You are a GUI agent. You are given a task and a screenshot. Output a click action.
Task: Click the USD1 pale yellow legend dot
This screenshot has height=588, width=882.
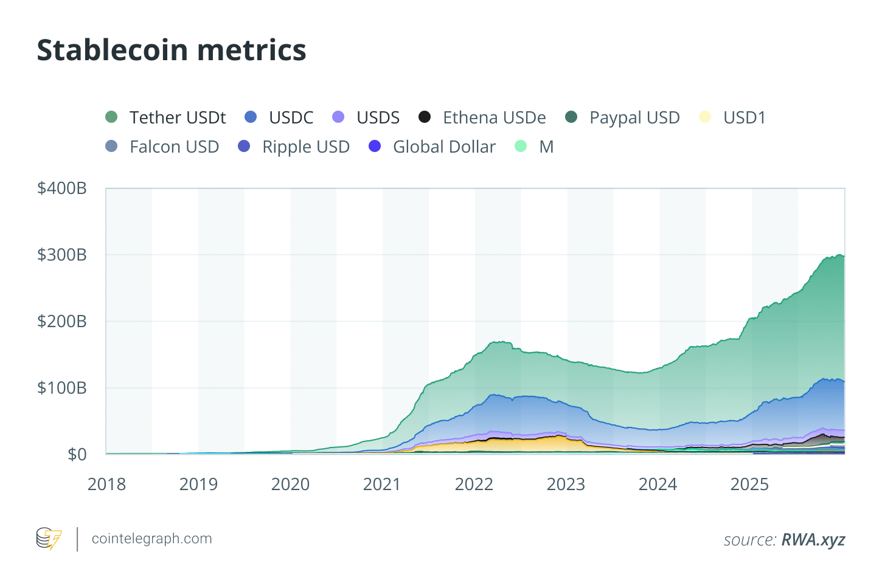pyautogui.click(x=705, y=117)
